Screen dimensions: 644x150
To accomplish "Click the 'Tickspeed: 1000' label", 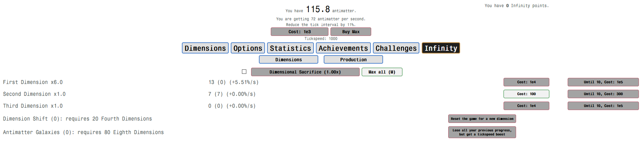I will coord(321,39).
